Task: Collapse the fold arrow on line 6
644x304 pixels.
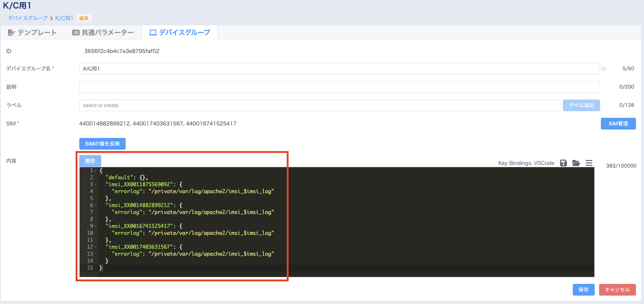Action: [x=96, y=205]
